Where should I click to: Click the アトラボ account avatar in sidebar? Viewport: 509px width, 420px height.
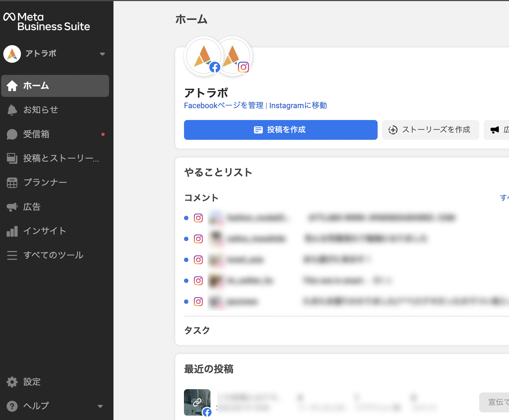click(x=12, y=54)
